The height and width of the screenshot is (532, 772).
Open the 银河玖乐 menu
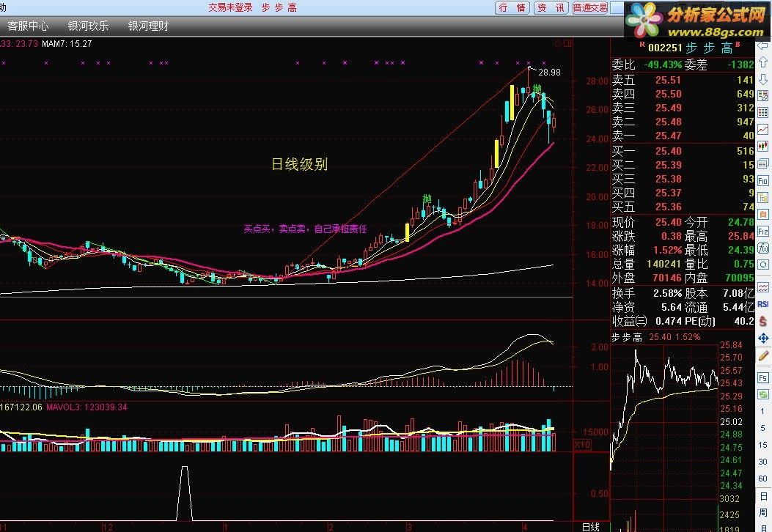point(88,26)
